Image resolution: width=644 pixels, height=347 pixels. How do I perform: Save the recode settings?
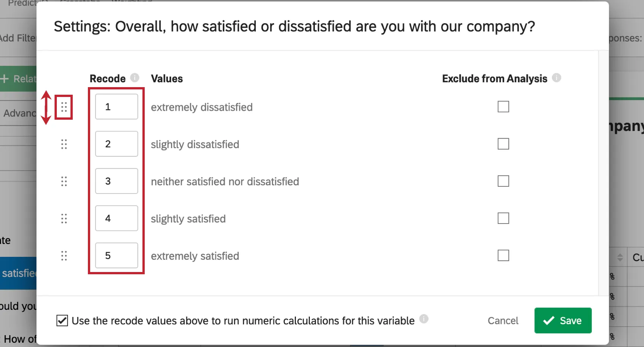(563, 320)
